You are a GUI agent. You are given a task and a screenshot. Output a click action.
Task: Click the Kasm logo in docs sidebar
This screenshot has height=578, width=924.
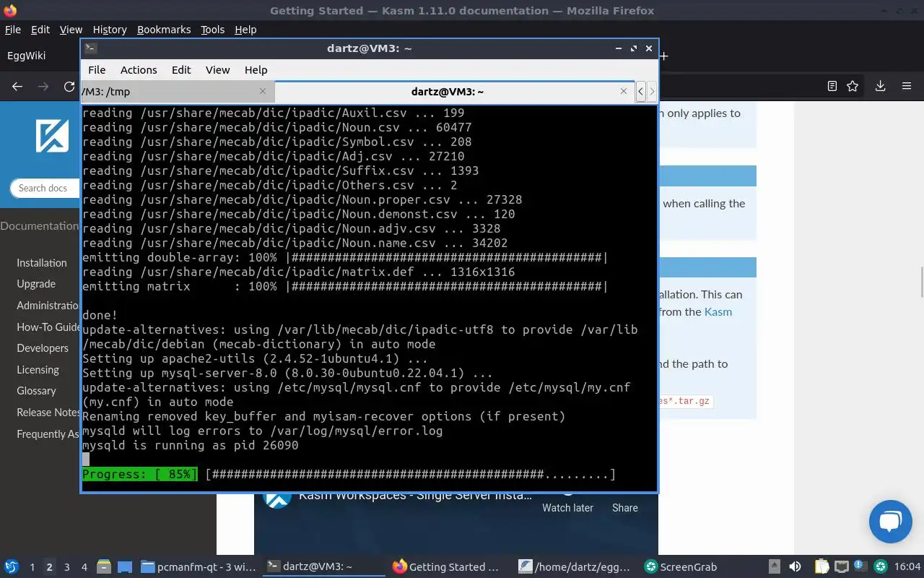52,135
